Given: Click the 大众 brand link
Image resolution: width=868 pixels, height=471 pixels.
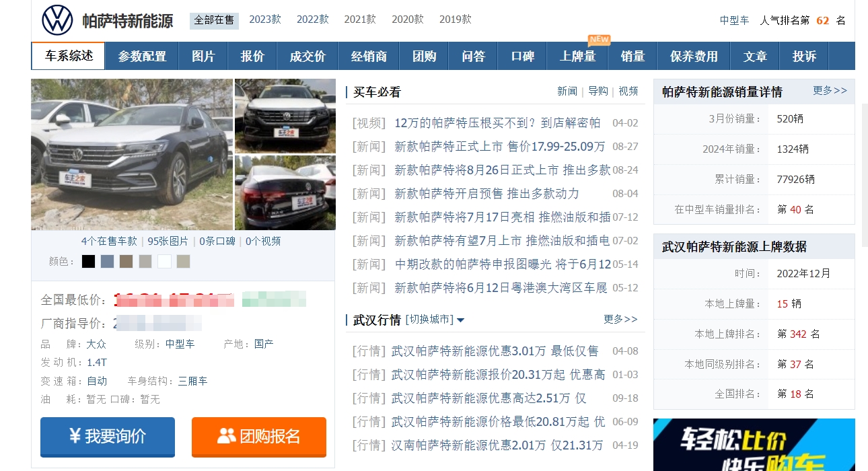Looking at the screenshot, I should click(x=96, y=344).
